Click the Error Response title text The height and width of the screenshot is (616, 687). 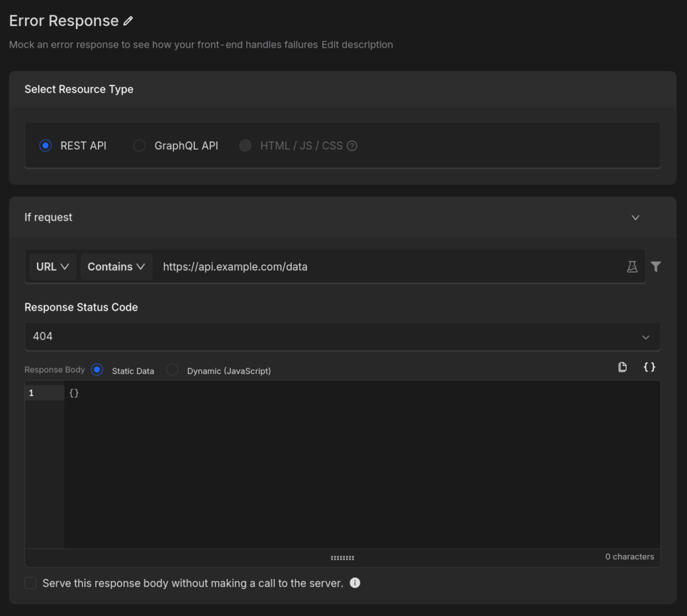point(64,21)
